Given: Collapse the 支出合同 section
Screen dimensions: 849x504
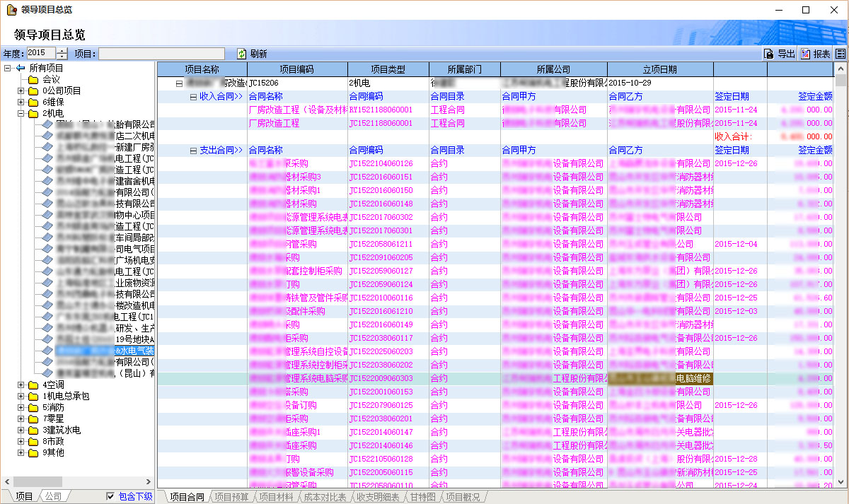Looking at the screenshot, I should click(193, 151).
